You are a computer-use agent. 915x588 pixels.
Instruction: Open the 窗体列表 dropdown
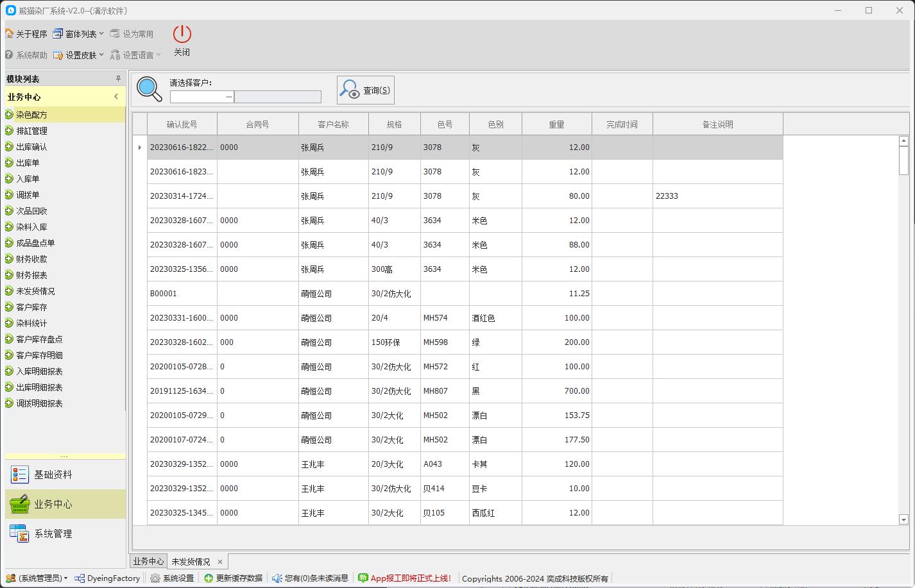(x=78, y=34)
